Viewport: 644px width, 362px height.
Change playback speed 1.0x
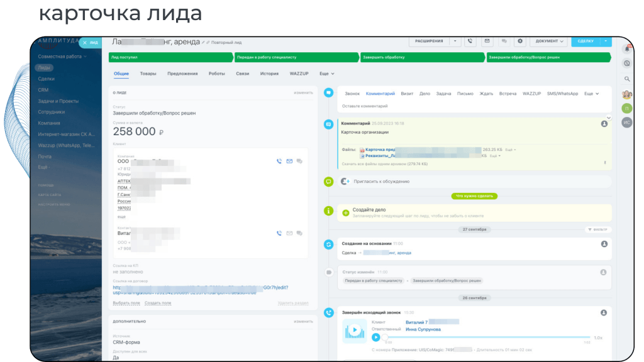[x=599, y=337]
